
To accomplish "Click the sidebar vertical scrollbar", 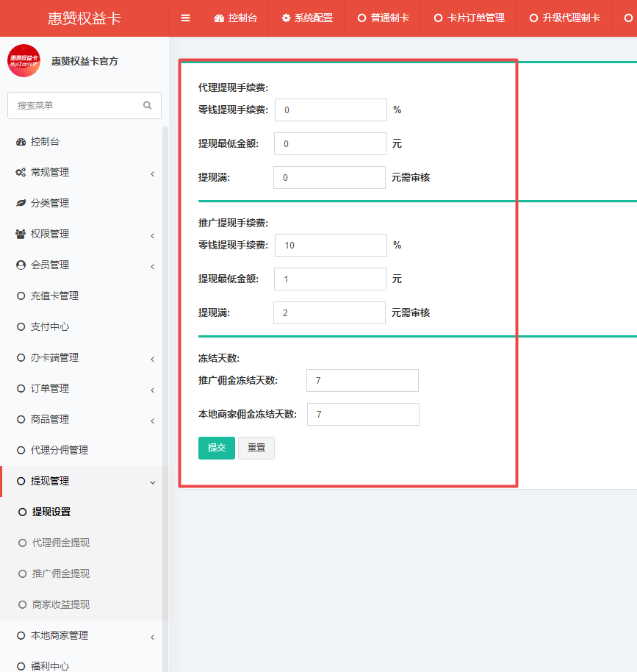I will point(165,398).
